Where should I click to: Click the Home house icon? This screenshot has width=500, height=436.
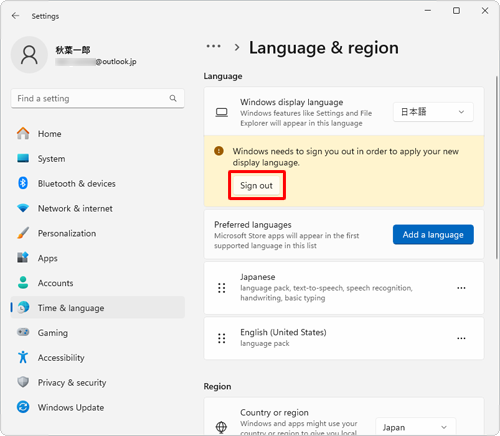[x=23, y=133]
